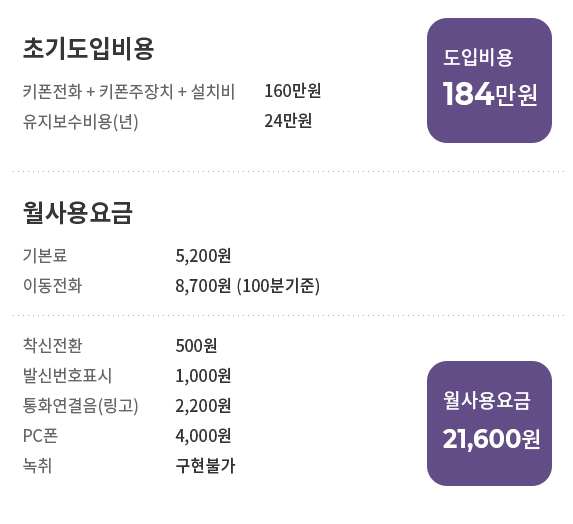Select the 키폰전화 + 키폰주장치 + 설치비 label
The image size is (573, 524).
[x=129, y=91]
